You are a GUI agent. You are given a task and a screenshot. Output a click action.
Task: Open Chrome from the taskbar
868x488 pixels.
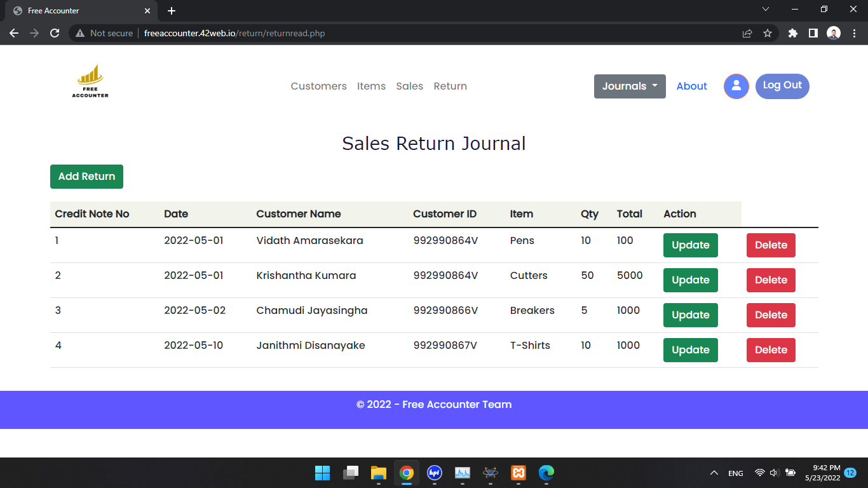(407, 473)
